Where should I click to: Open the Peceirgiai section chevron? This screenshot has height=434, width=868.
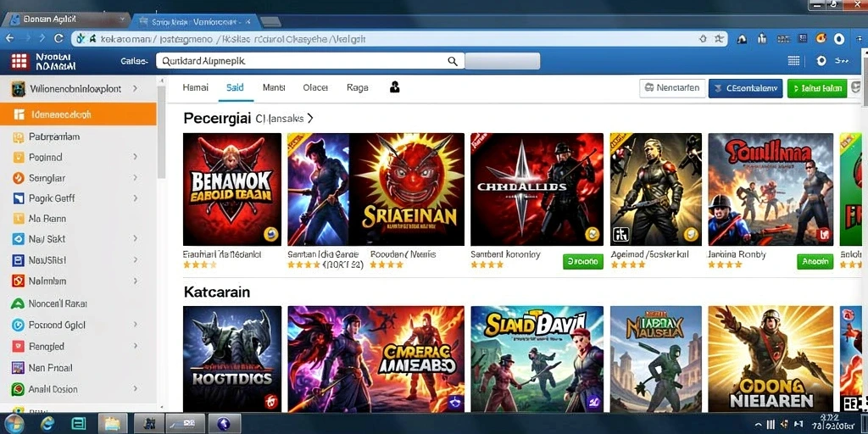click(310, 118)
